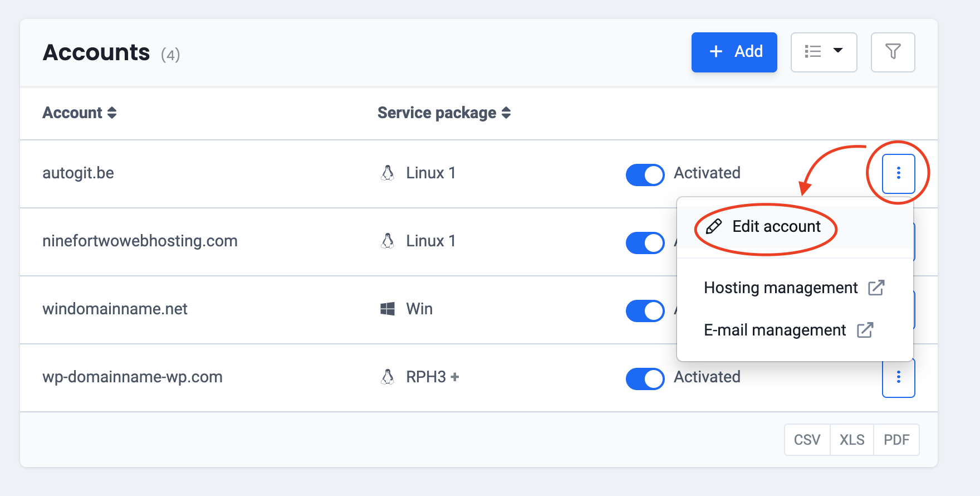Click the Linux penguin icon for autogit.be
This screenshot has width=980, height=496.
pyautogui.click(x=388, y=173)
